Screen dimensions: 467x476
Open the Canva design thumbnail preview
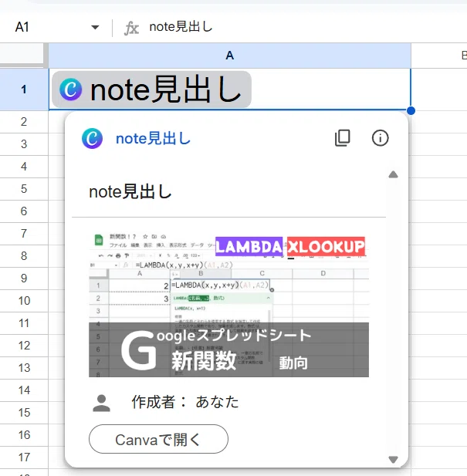click(229, 305)
